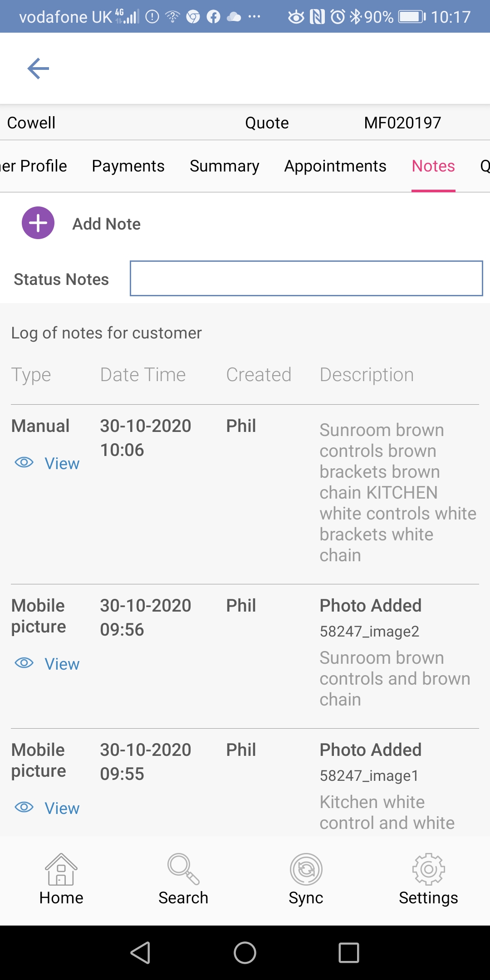Select the Notes tab
The height and width of the screenshot is (980, 490).
pos(433,166)
